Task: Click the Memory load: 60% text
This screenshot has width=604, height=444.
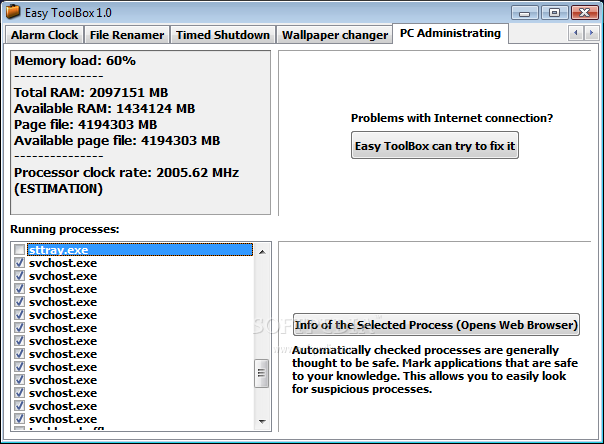Action: (75, 61)
